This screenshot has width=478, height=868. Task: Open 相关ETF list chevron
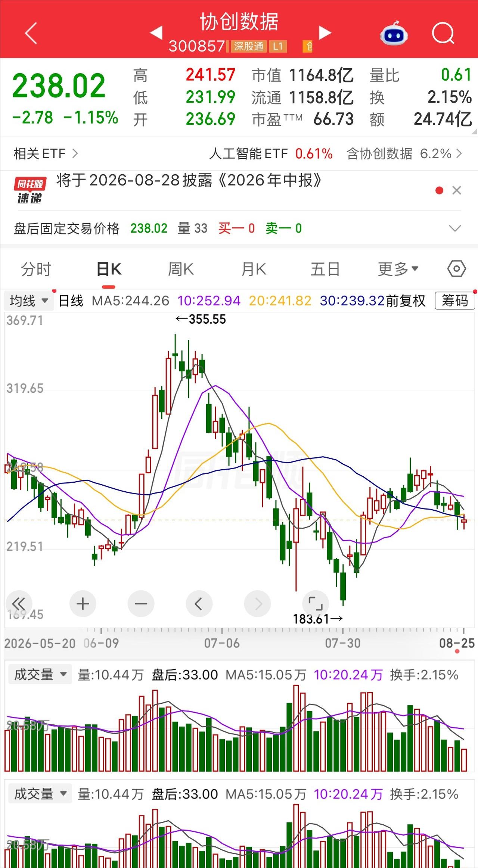(75, 153)
